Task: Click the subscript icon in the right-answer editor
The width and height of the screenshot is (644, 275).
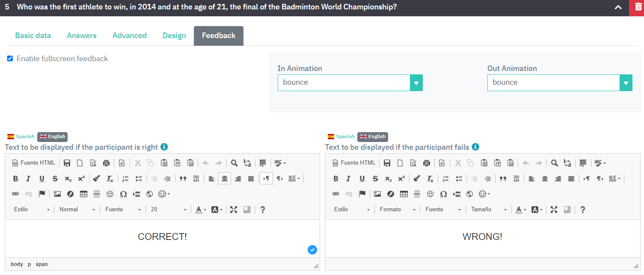Action: (x=68, y=179)
